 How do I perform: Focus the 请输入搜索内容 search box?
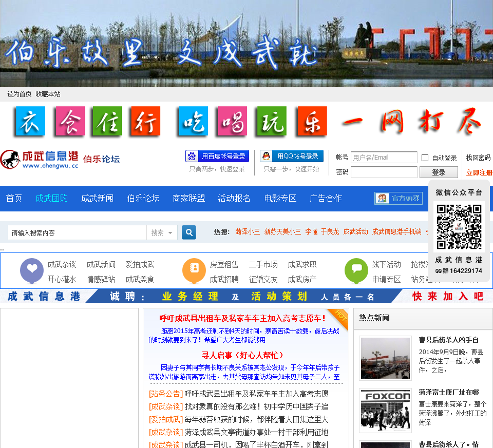[x=77, y=233]
